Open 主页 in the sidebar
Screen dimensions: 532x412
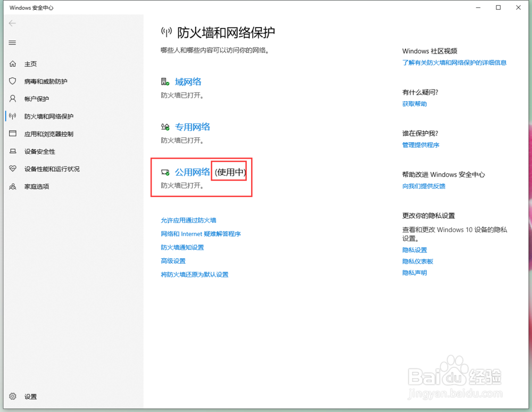30,64
